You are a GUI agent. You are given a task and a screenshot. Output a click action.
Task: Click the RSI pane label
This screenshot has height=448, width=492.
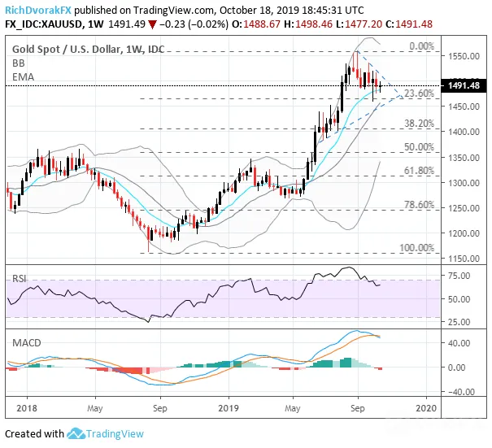tap(20, 279)
